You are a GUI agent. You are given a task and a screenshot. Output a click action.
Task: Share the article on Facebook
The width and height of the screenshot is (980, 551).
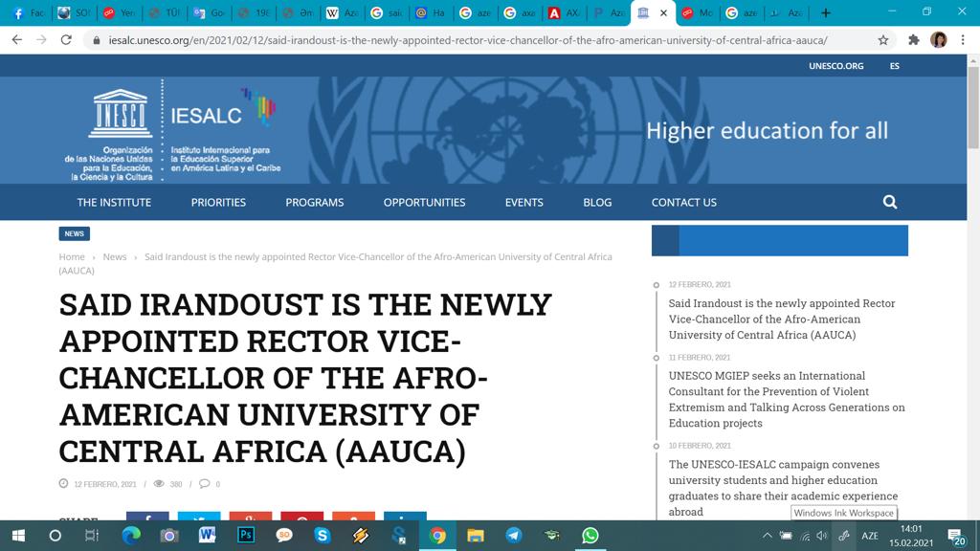coord(147,517)
